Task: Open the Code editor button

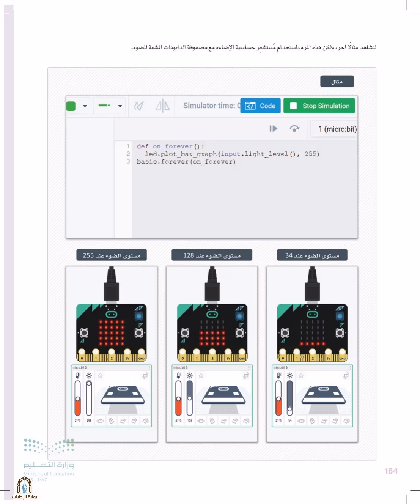Action: click(x=261, y=106)
